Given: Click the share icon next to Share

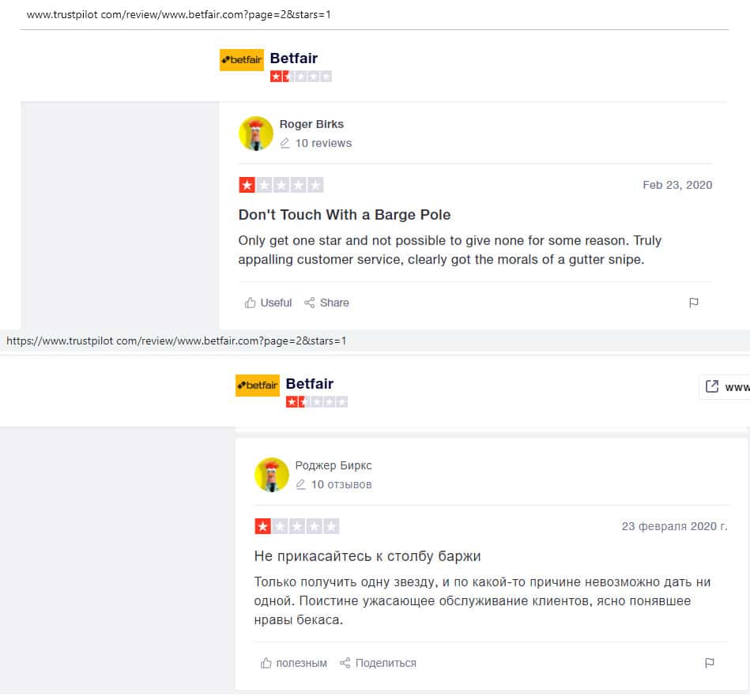Looking at the screenshot, I should (x=310, y=303).
